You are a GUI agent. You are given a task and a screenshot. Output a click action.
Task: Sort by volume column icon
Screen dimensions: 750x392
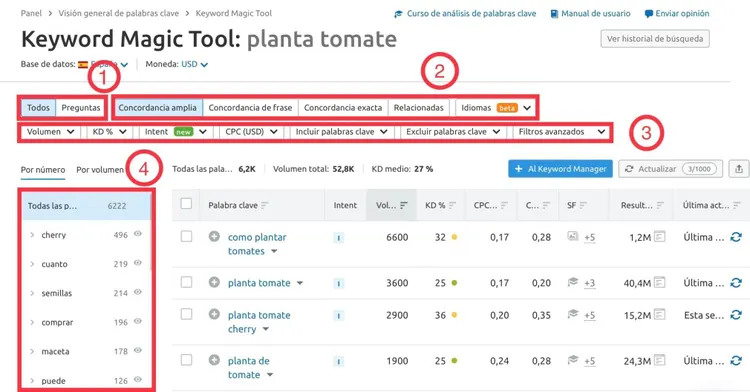pyautogui.click(x=404, y=205)
